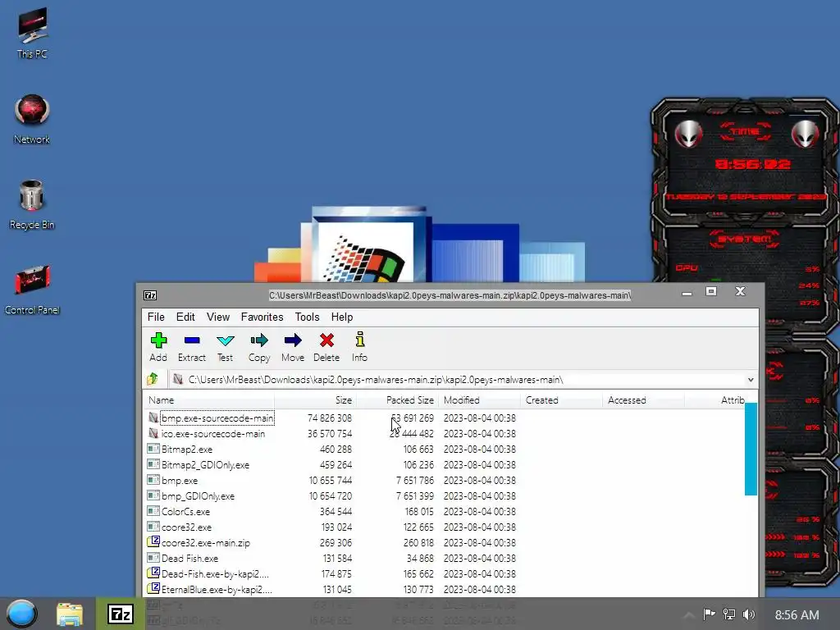Sort by the Size column header

(x=316, y=400)
